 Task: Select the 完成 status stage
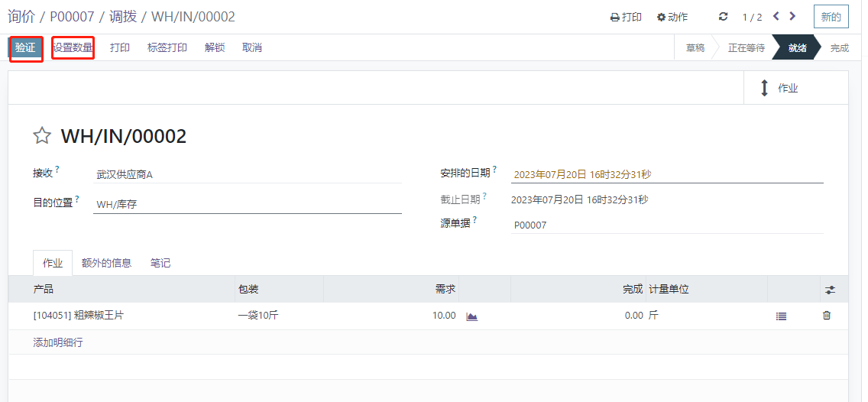coord(839,47)
